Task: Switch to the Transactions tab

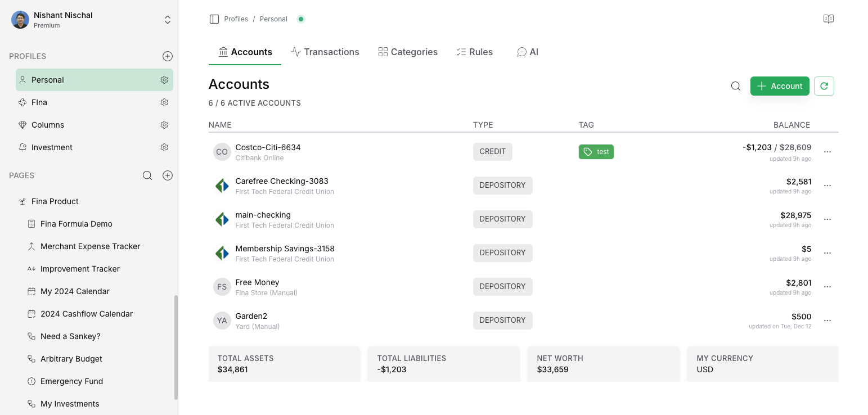Action: 325,52
